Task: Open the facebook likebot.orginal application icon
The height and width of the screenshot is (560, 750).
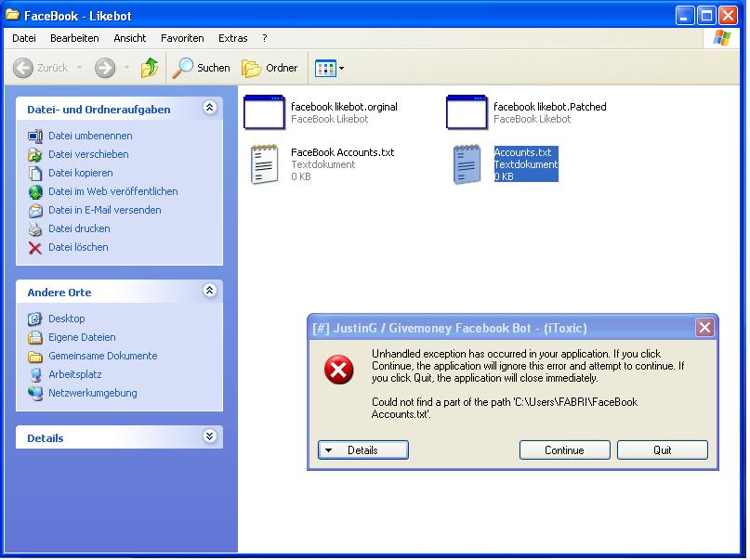Action: [264, 112]
